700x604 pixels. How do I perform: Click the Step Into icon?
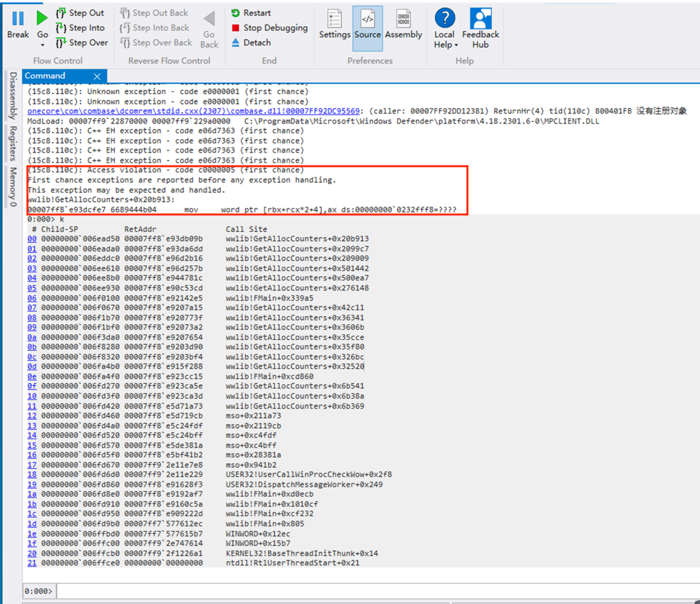61,28
